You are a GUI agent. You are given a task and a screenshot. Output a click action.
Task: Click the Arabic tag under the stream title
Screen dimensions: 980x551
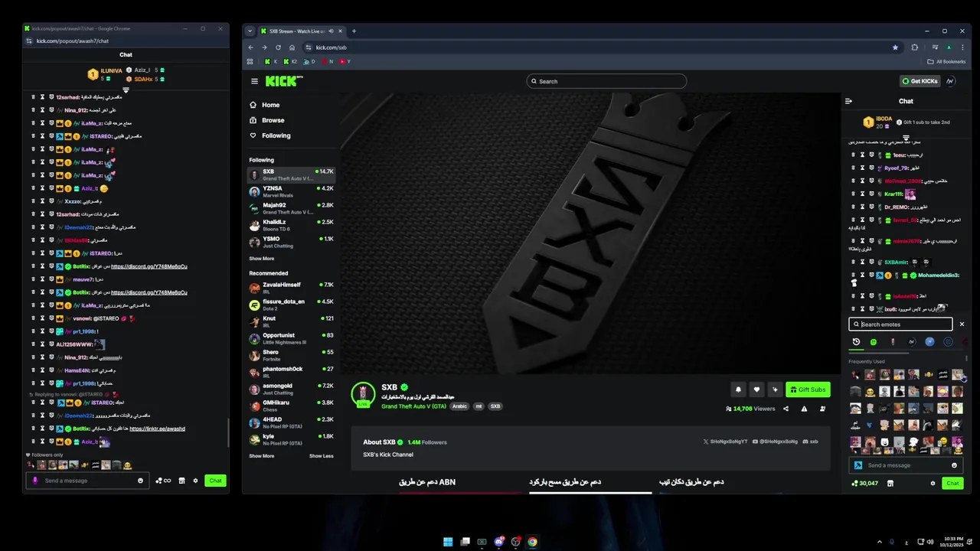[x=459, y=406]
